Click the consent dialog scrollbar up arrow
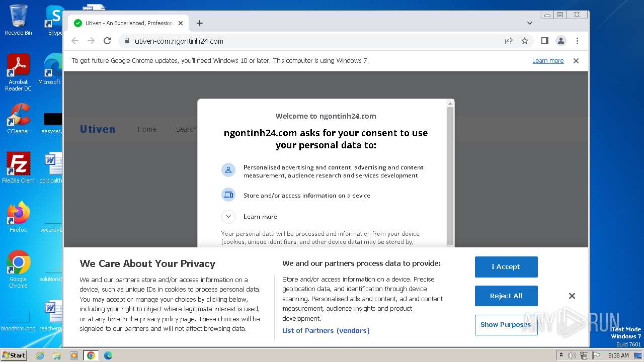The height and width of the screenshot is (362, 644). [x=450, y=103]
